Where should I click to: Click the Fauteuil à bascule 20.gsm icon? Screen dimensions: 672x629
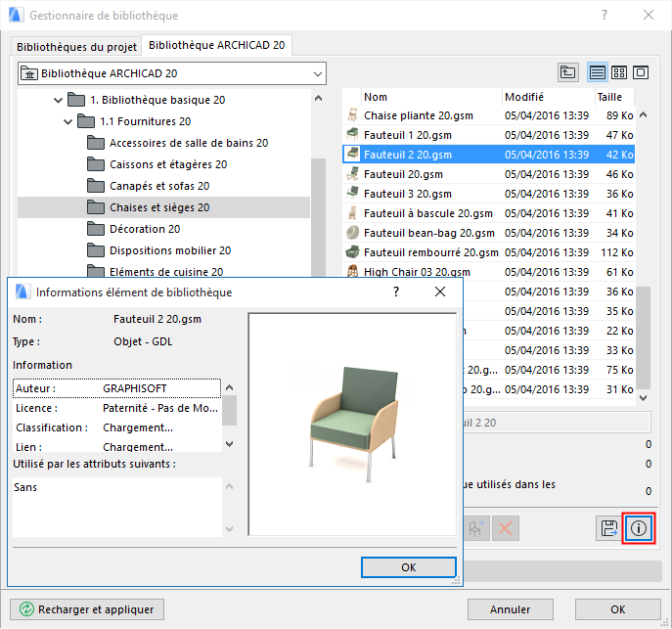pyautogui.click(x=352, y=213)
